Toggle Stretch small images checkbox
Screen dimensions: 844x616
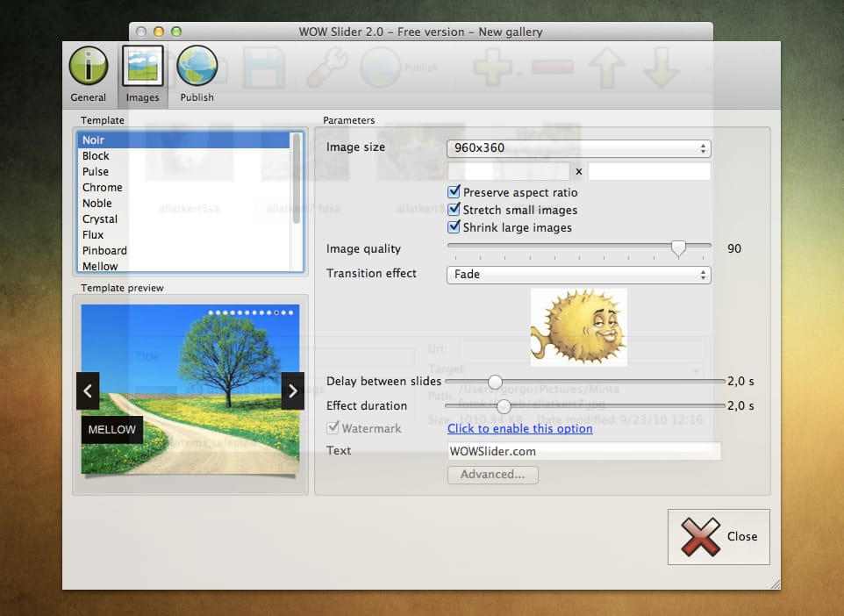point(454,209)
